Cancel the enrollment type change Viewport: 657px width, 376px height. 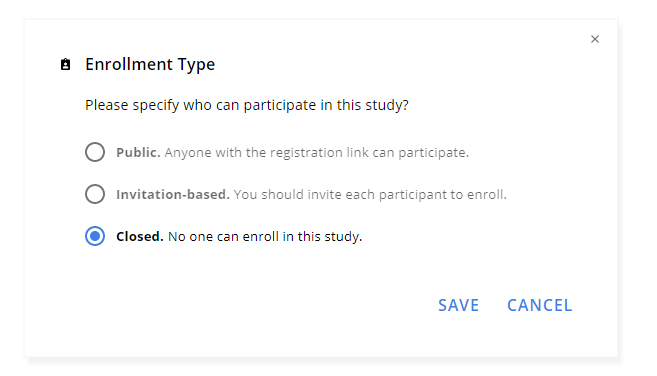point(540,305)
